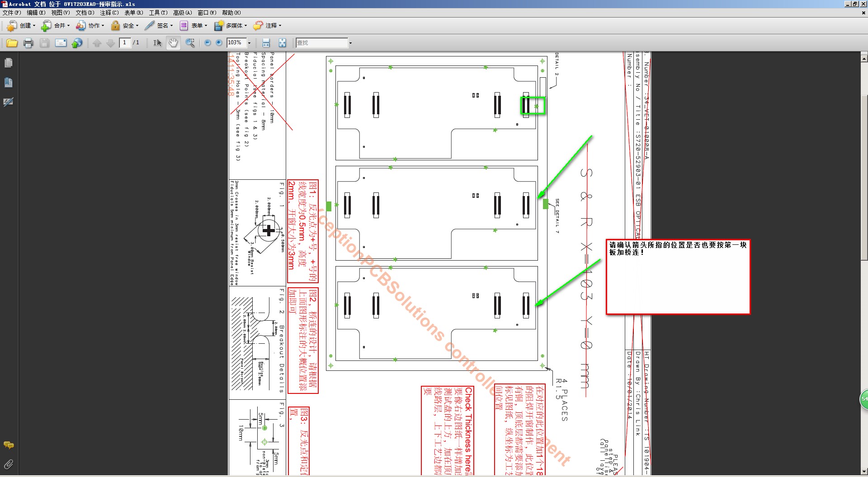Click the 创建 (Create) PDF icon
This screenshot has width=868, height=477.
12,26
